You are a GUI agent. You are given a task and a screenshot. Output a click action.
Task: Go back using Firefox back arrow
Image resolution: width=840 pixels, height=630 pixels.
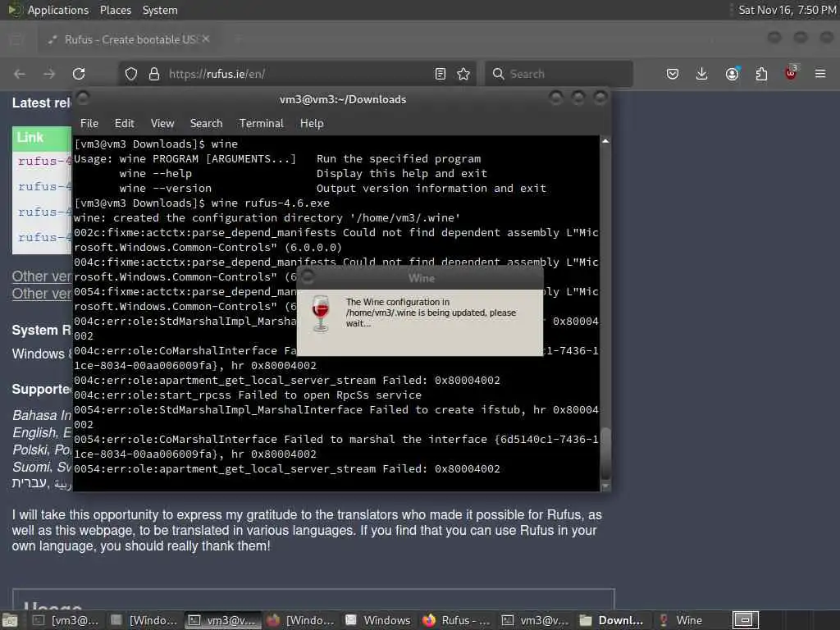pos(20,74)
